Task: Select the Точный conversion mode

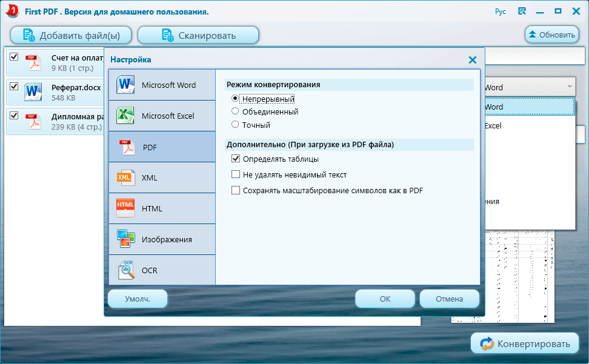Action: pyautogui.click(x=235, y=124)
